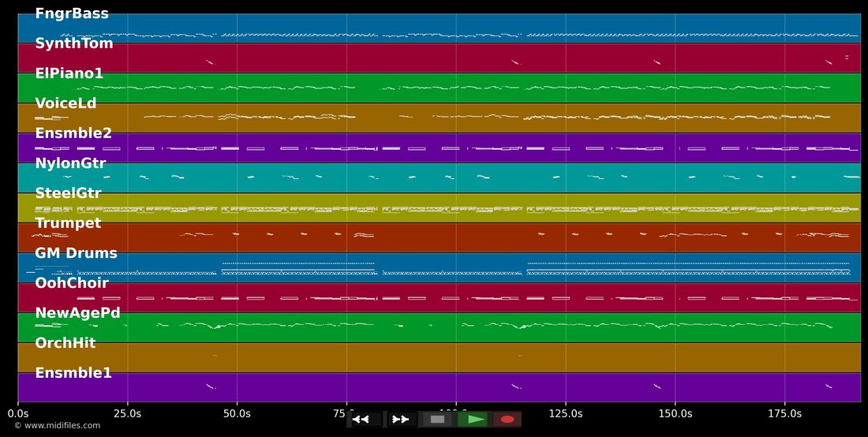Click the 125.0s time label
The image size is (868, 437).
click(565, 413)
